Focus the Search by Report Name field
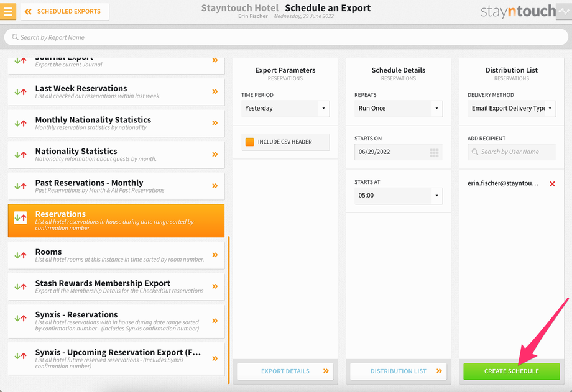Screen dimensions: 572x392 coord(286,37)
